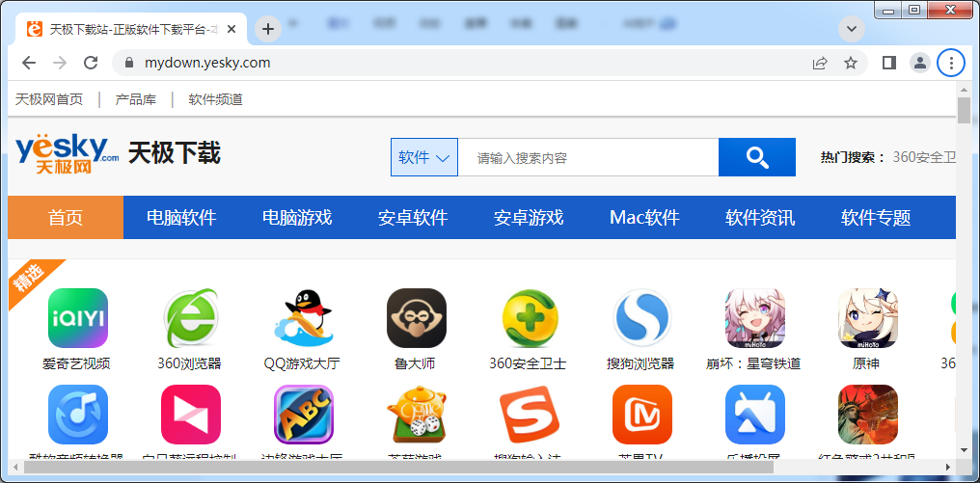Select the Red Alert statue game icon

(867, 415)
